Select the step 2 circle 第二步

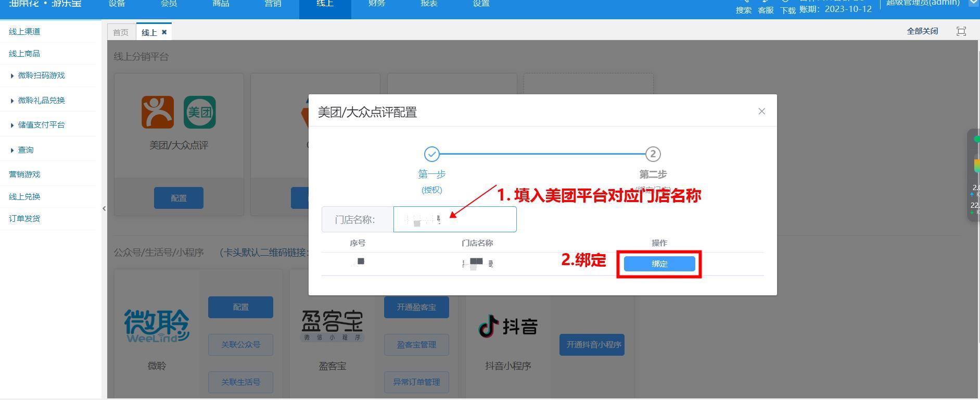click(653, 154)
